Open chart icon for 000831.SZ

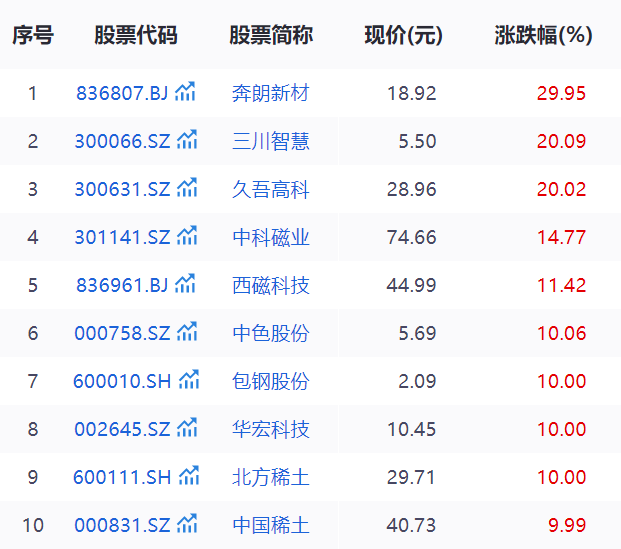(187, 525)
